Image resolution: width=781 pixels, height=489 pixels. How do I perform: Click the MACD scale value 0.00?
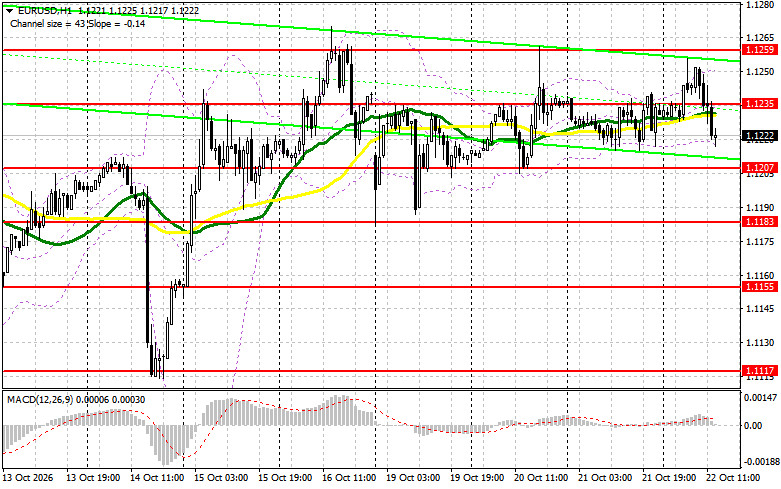pos(753,426)
